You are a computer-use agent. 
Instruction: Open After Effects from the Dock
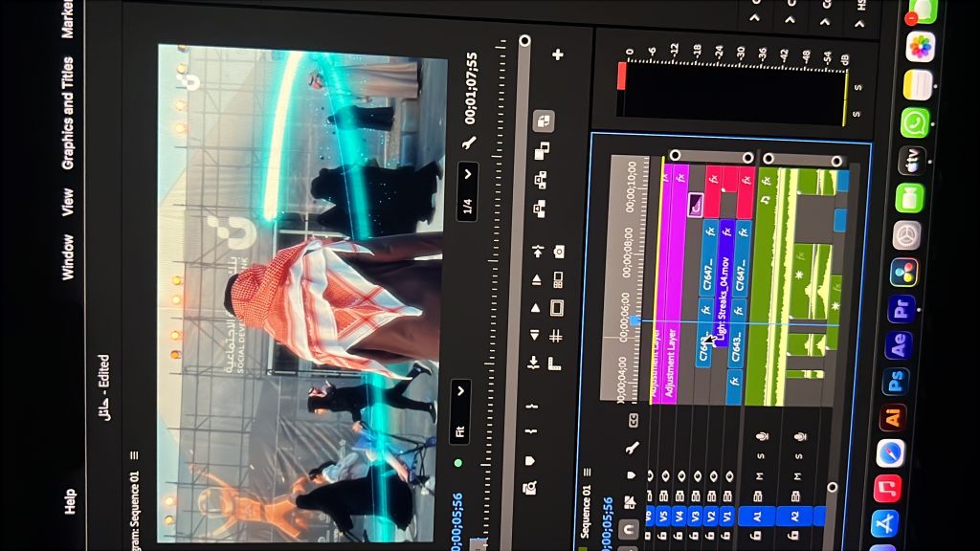point(898,345)
